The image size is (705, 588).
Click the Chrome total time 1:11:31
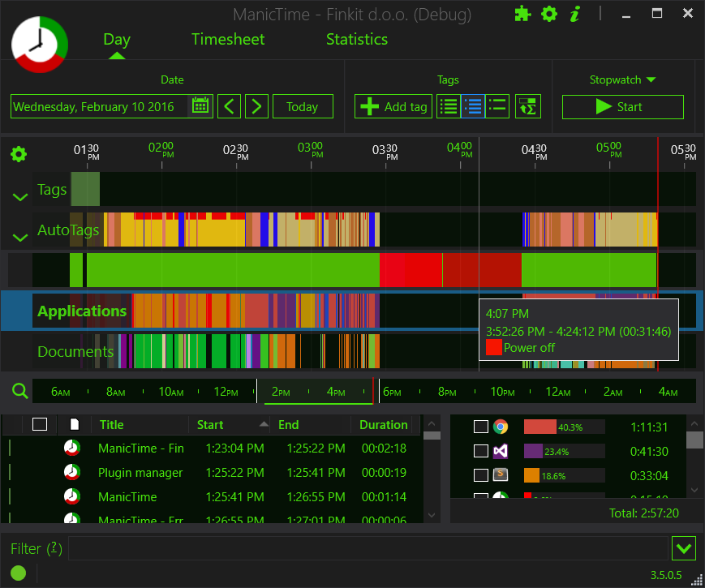(649, 427)
